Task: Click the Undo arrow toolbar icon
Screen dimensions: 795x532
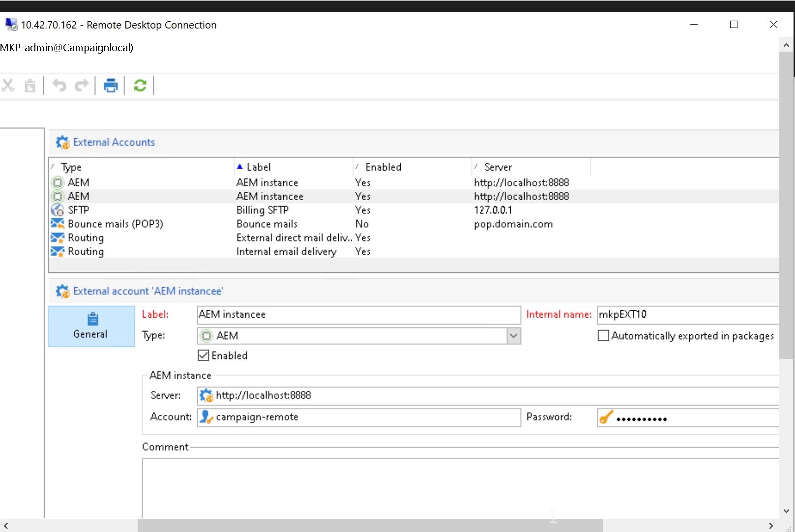Action: pyautogui.click(x=59, y=86)
